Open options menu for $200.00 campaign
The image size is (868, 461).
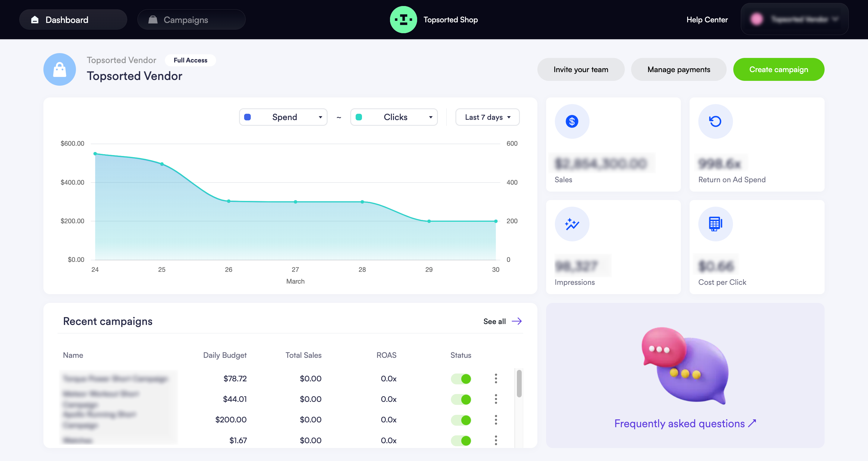[x=496, y=420]
